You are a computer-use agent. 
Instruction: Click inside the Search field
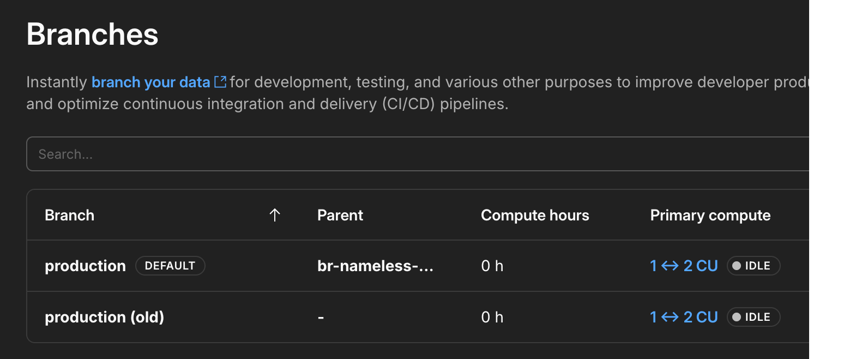coord(218,154)
